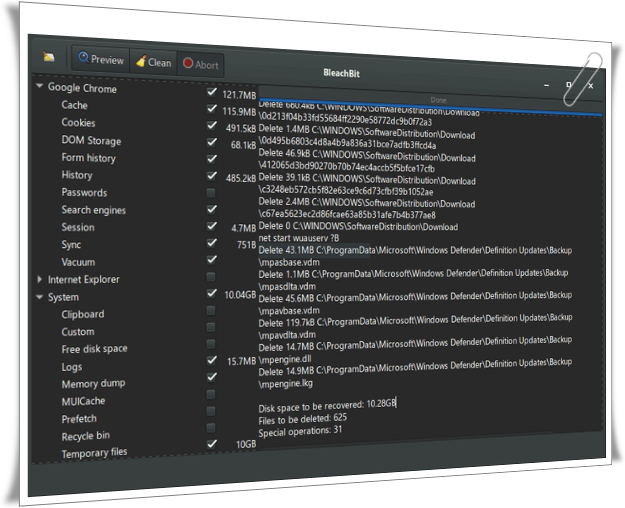Image resolution: width=625 pixels, height=508 pixels.
Task: Click the BleachBit application menu icon
Action: coord(49,57)
